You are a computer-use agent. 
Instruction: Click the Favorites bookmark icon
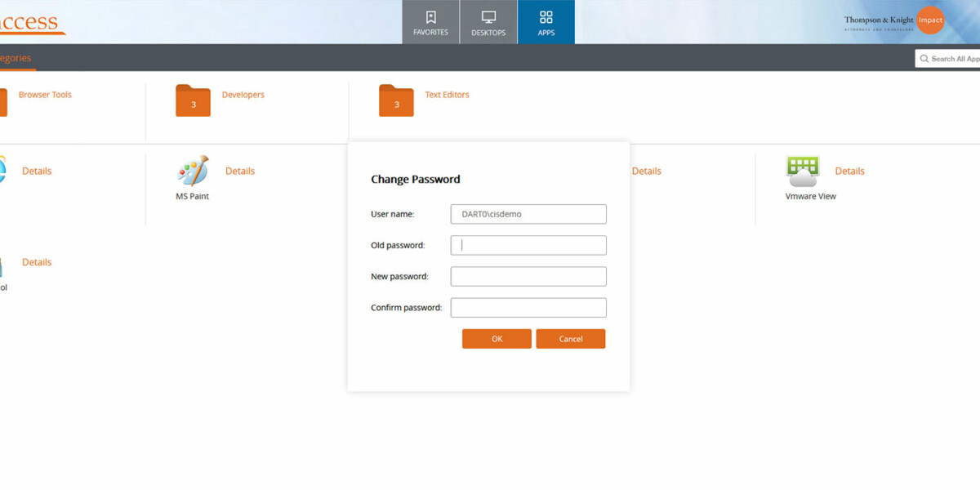[x=430, y=16]
